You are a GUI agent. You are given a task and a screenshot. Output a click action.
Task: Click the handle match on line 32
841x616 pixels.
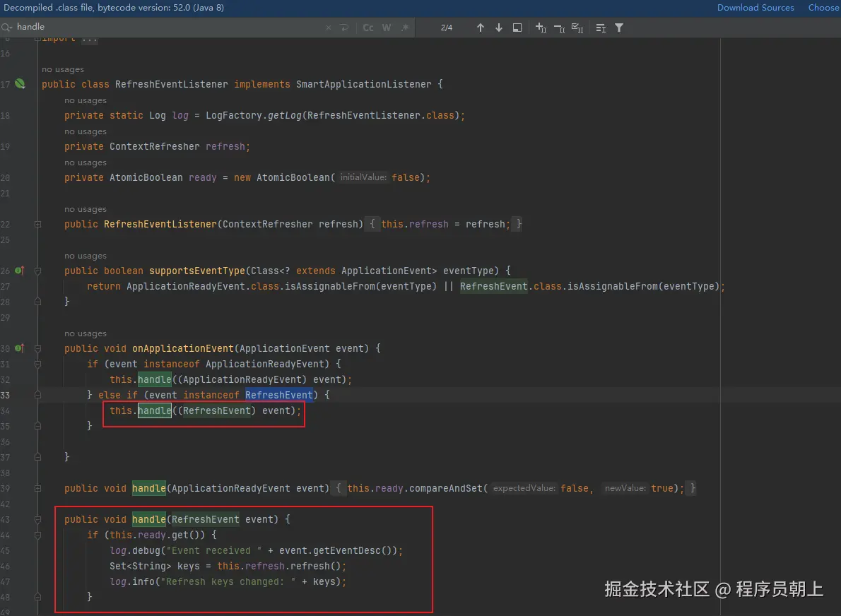155,379
